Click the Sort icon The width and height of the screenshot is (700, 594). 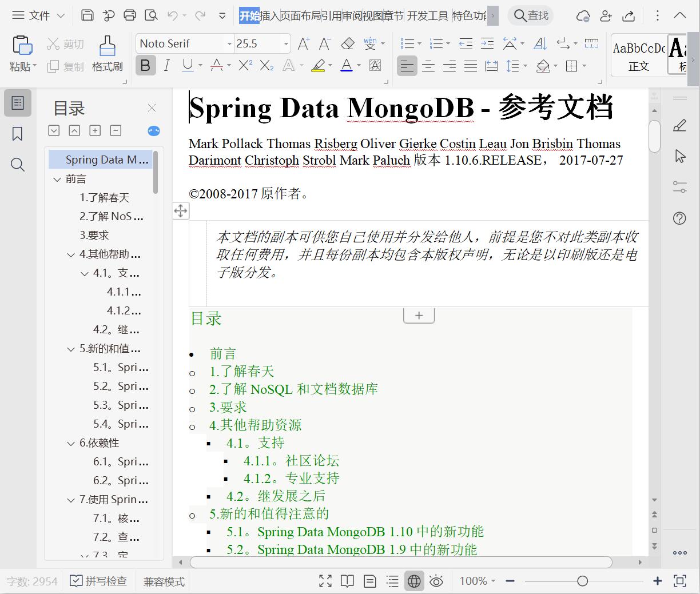(x=540, y=43)
